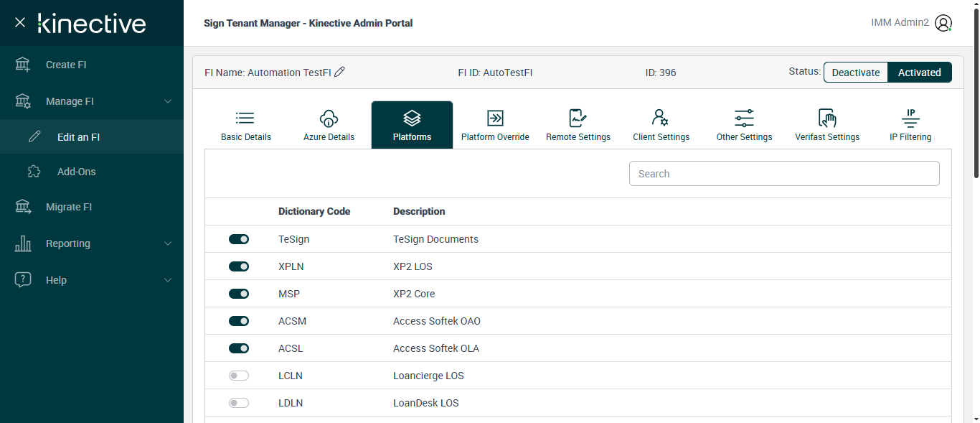Disable the TeSign platform toggle
Screen dimensions: 980x423
click(x=239, y=239)
